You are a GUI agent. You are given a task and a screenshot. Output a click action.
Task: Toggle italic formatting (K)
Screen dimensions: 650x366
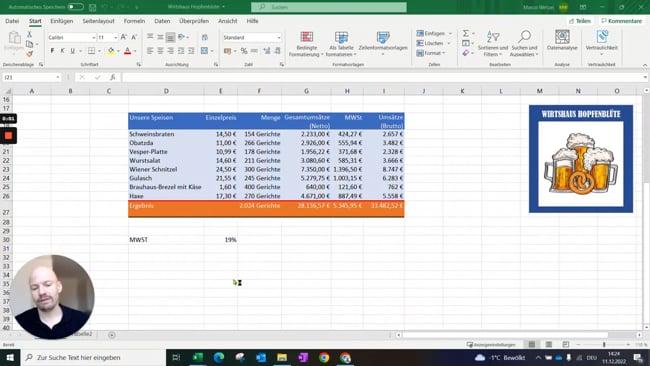coord(62,51)
